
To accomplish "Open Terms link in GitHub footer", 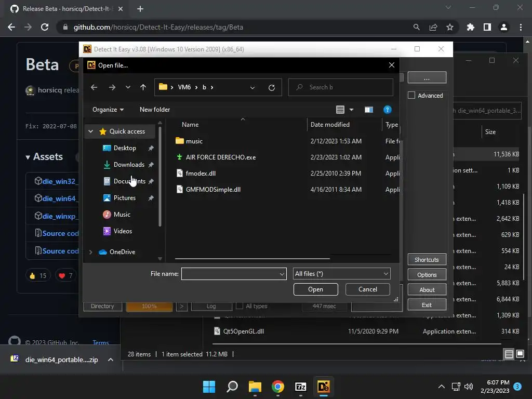I will point(100,342).
